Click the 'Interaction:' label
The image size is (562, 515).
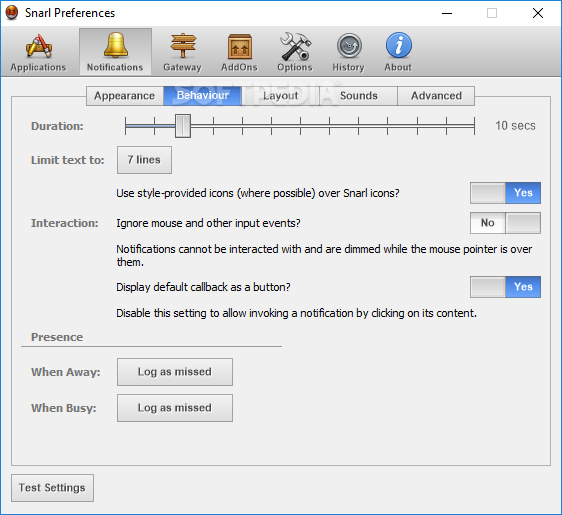[65, 223]
